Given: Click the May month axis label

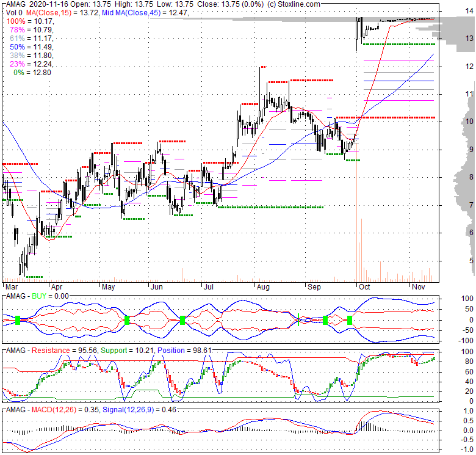Looking at the screenshot, I should pos(109,287).
